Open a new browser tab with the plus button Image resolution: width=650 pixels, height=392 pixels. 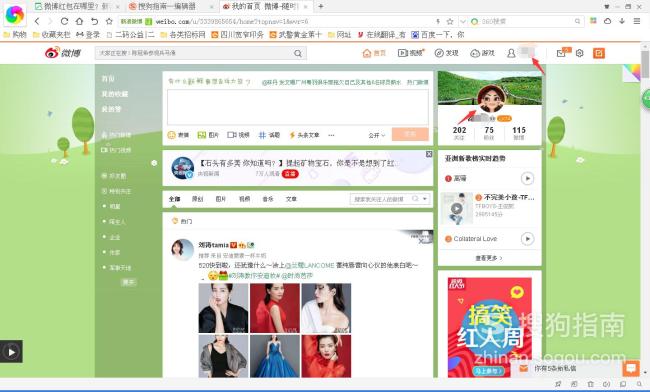point(321,6)
